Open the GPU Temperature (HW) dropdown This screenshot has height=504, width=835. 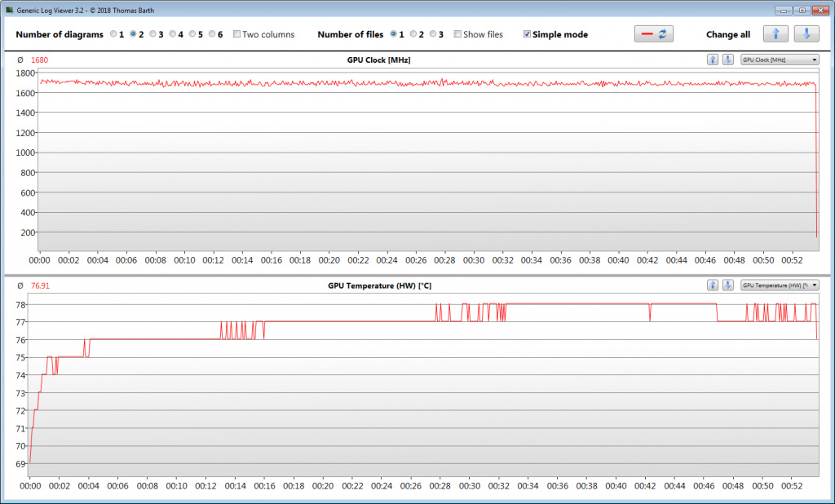[x=779, y=285]
